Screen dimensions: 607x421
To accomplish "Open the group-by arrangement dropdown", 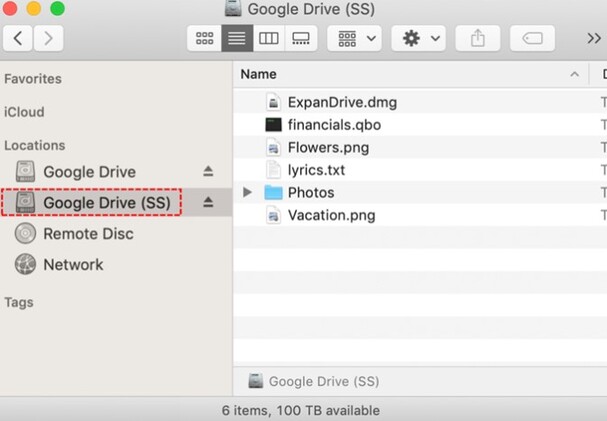I will point(357,39).
